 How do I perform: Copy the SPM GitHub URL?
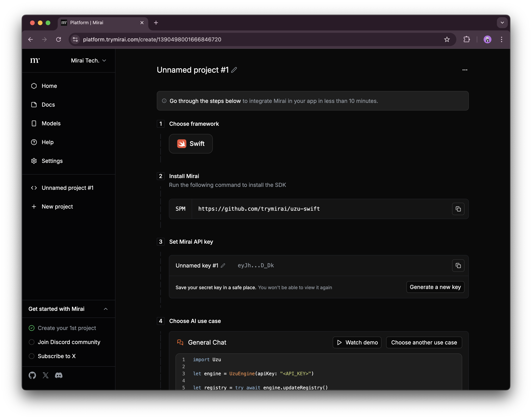coord(458,209)
